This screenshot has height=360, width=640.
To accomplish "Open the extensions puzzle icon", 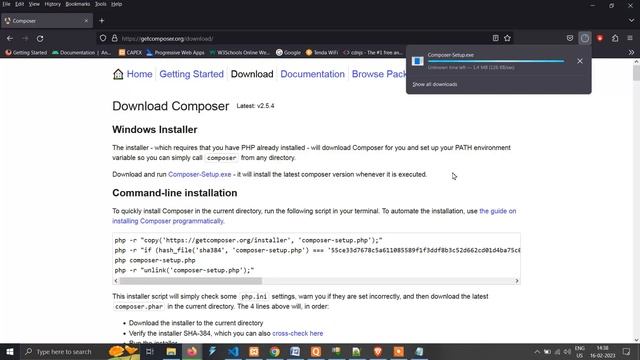I will tap(615, 38).
